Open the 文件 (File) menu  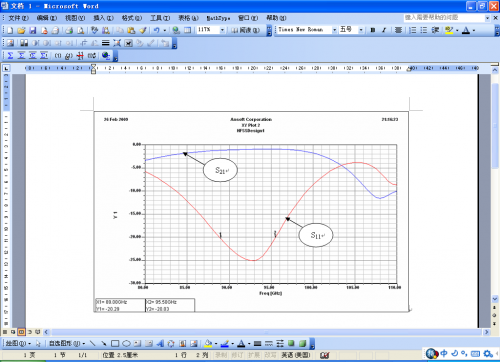click(x=18, y=18)
